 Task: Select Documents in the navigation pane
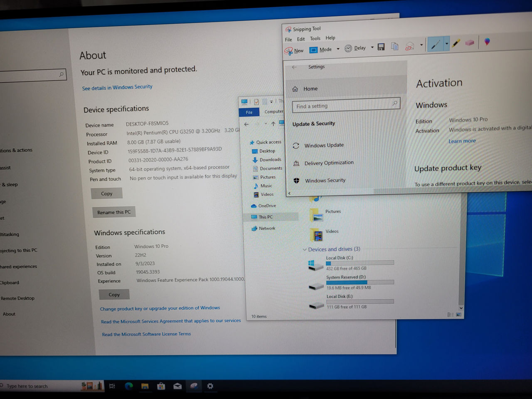pyautogui.click(x=268, y=168)
